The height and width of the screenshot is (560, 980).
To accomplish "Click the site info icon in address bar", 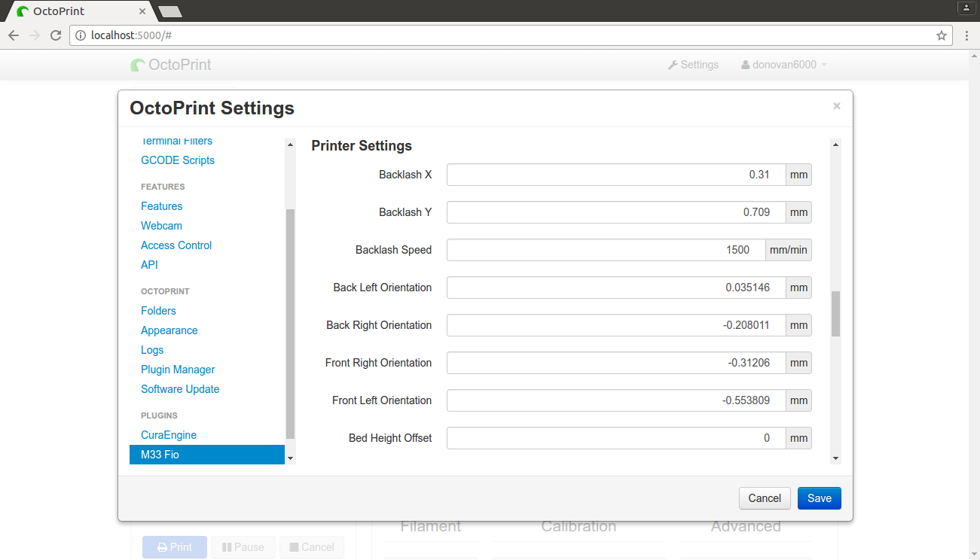I will pos(81,35).
